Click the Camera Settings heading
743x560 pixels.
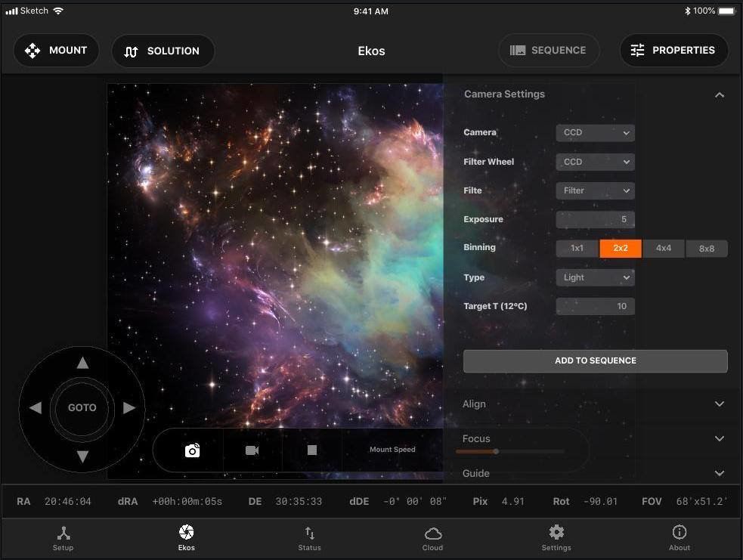(x=504, y=94)
